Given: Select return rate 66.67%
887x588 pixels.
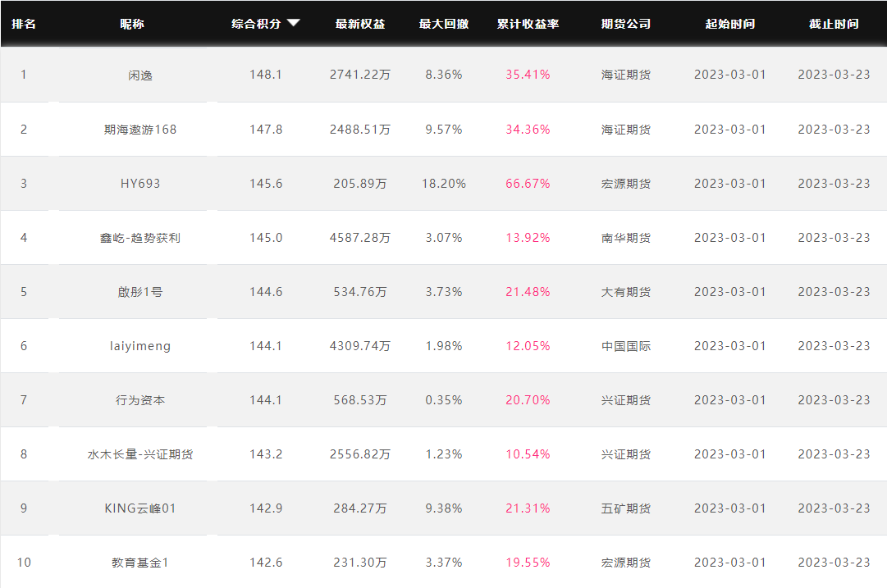Looking at the screenshot, I should point(528,184).
